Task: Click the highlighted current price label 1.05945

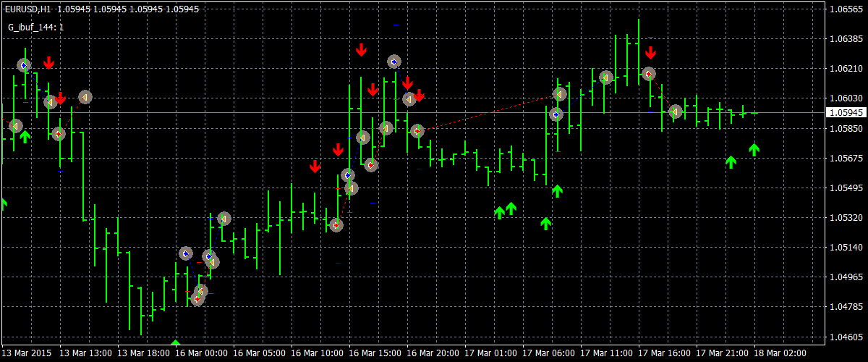Action: (x=846, y=113)
